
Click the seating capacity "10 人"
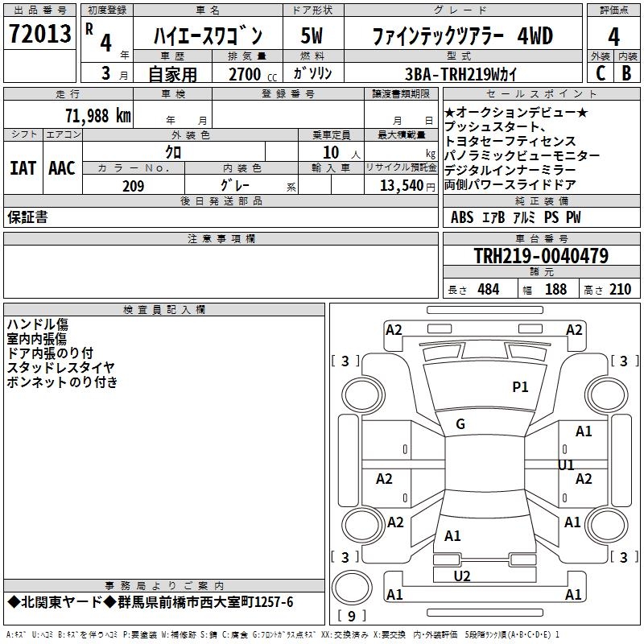tap(341, 153)
